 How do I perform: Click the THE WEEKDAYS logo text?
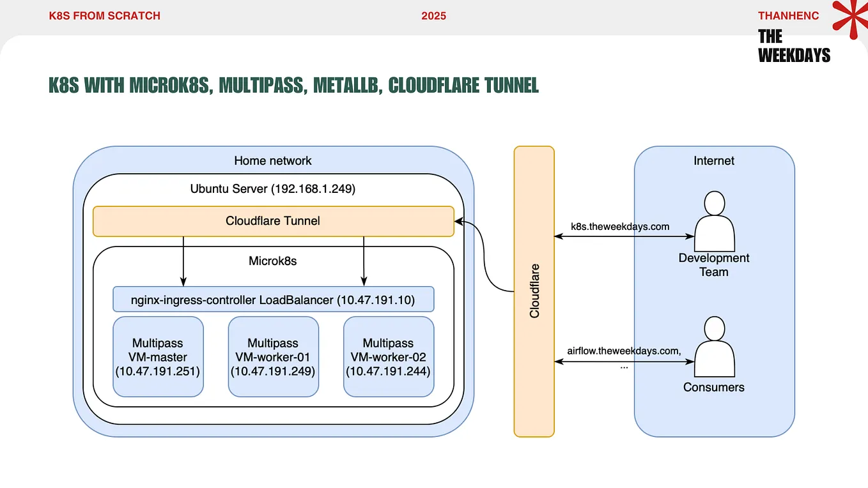(x=794, y=45)
